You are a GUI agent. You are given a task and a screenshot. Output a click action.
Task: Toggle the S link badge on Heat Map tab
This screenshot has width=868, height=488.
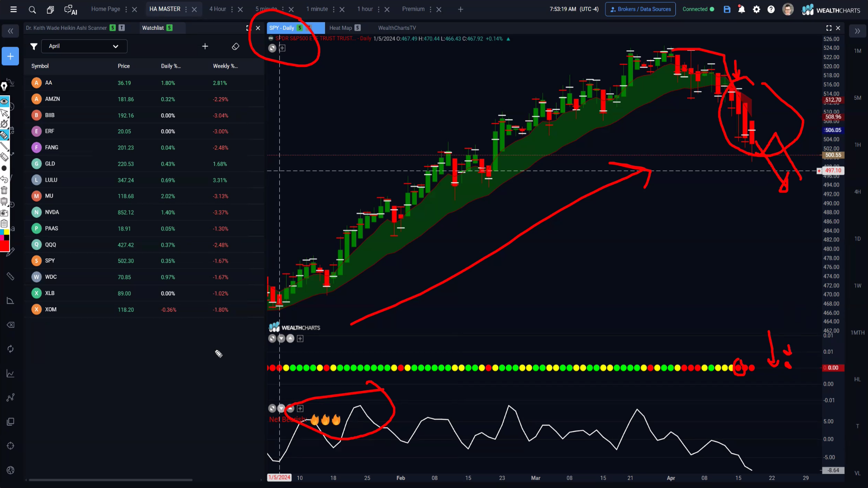click(358, 28)
